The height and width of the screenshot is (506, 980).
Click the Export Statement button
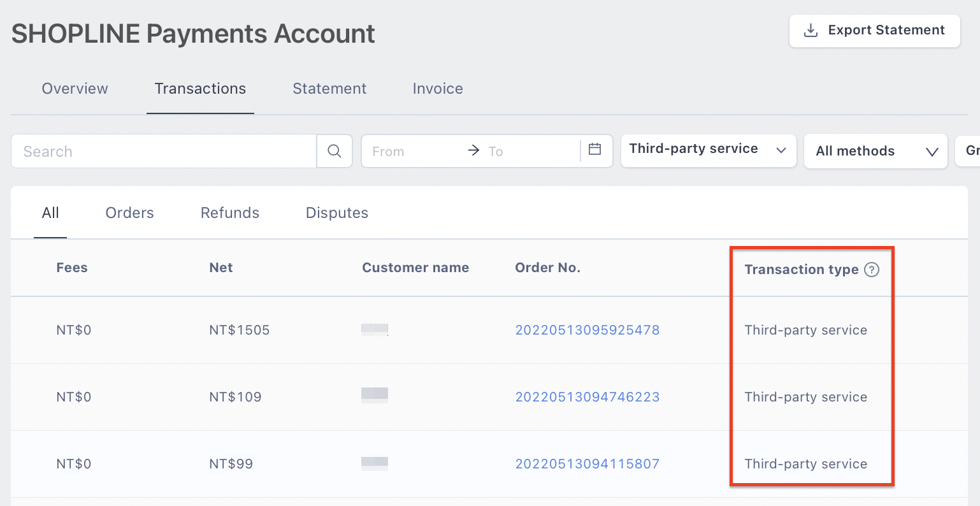coord(874,31)
